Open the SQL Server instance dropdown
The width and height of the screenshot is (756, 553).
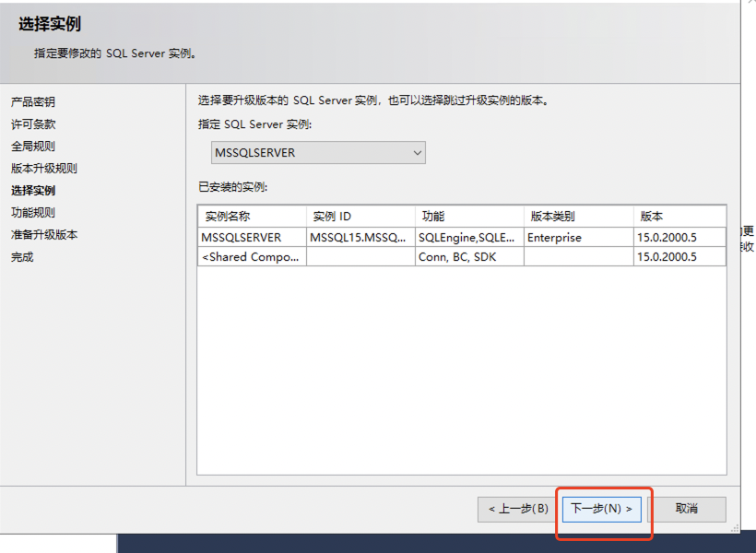click(318, 153)
